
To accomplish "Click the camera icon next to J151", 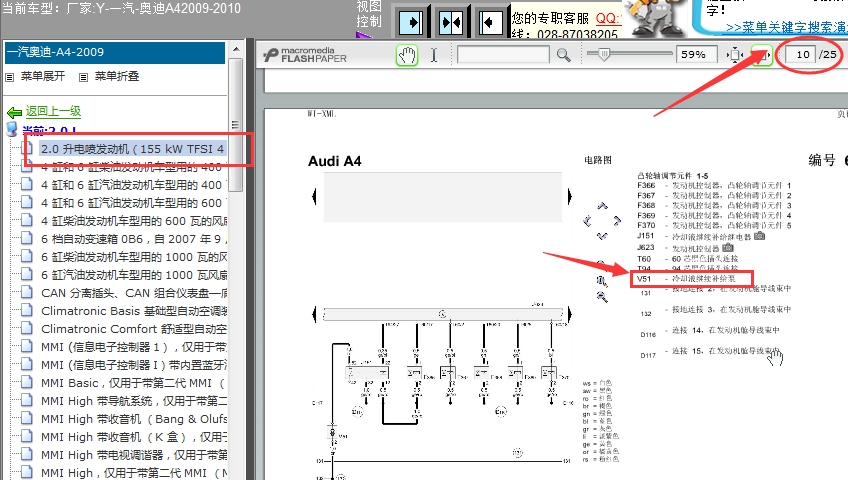I will pyautogui.click(x=759, y=236).
